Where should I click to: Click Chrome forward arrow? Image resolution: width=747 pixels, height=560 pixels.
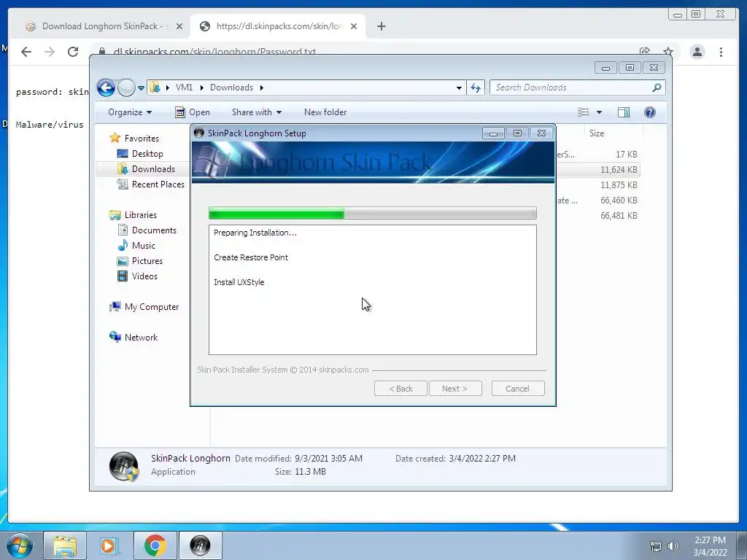pyautogui.click(x=50, y=52)
